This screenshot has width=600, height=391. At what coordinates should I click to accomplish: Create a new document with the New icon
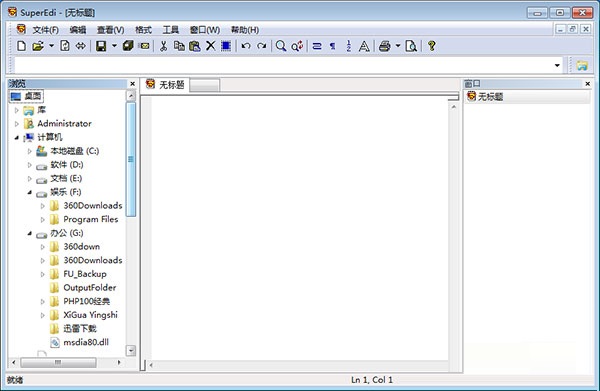[x=21, y=46]
